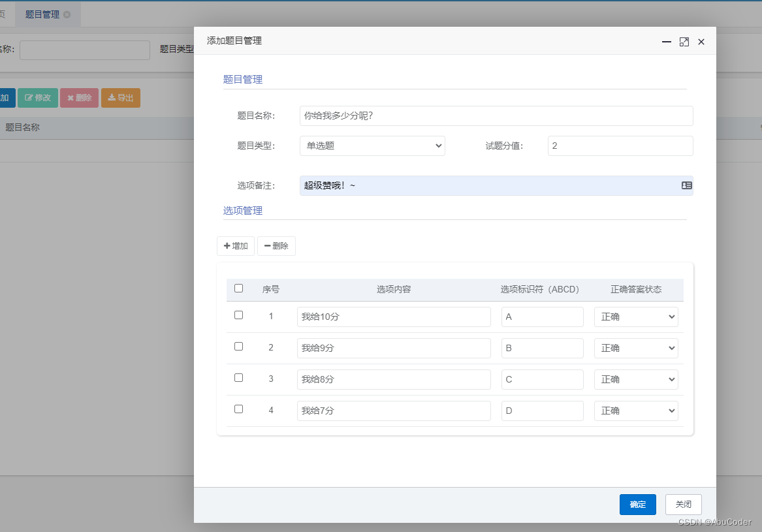Click identifier field containing D

543,411
